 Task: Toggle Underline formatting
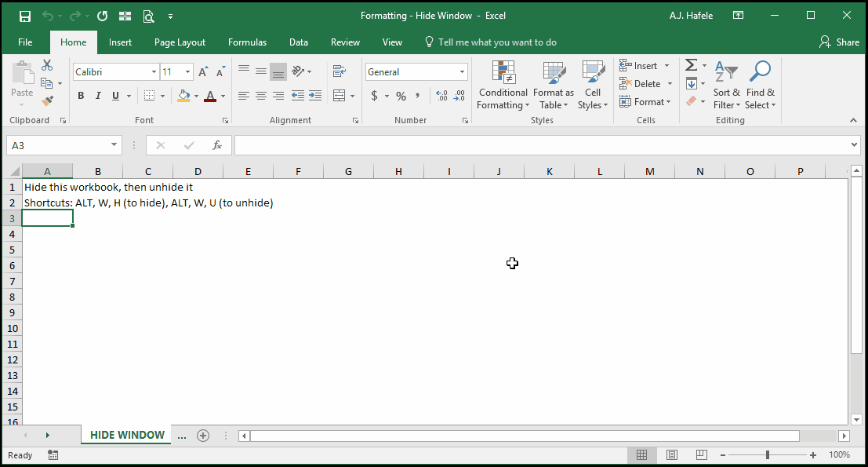[x=115, y=96]
